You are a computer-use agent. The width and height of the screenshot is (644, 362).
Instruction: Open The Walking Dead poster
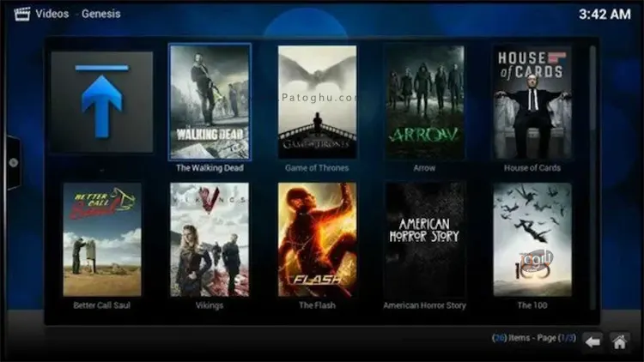point(210,102)
